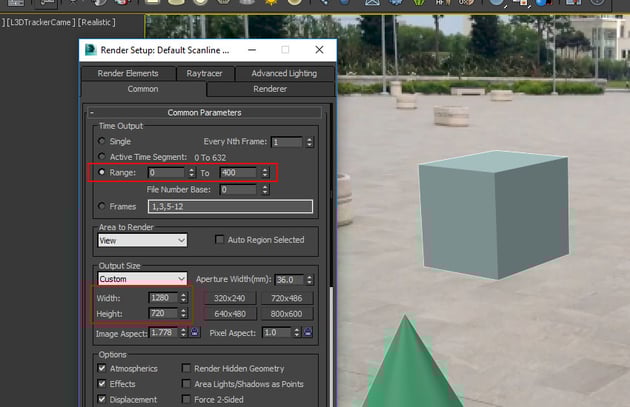This screenshot has height=407, width=630.
Task: Uncheck the Effects option
Action: click(102, 383)
